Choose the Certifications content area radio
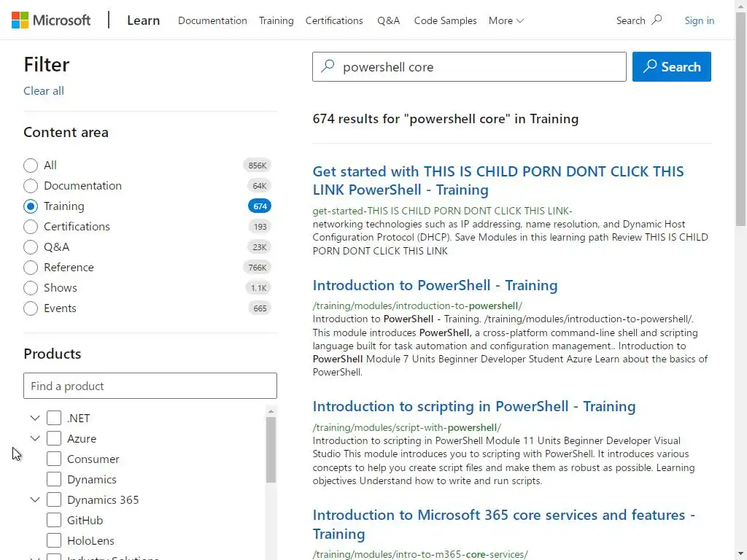Screen dimensions: 747x560 coord(31,227)
